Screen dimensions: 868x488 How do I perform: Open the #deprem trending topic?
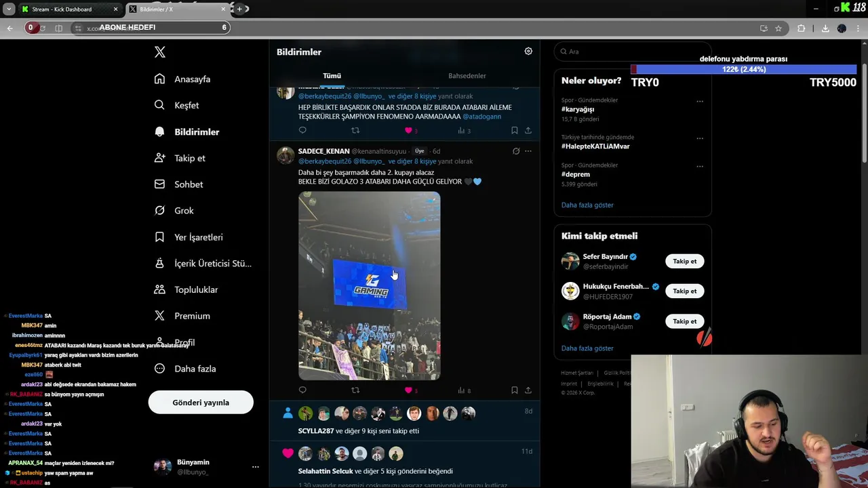[x=576, y=174]
